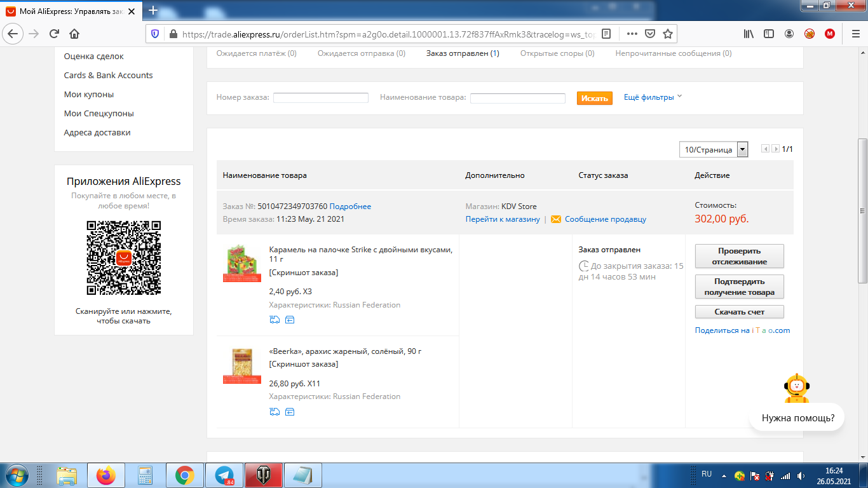Image resolution: width=868 pixels, height=488 pixels.
Task: Click the Искать search button
Action: pyautogui.click(x=595, y=98)
